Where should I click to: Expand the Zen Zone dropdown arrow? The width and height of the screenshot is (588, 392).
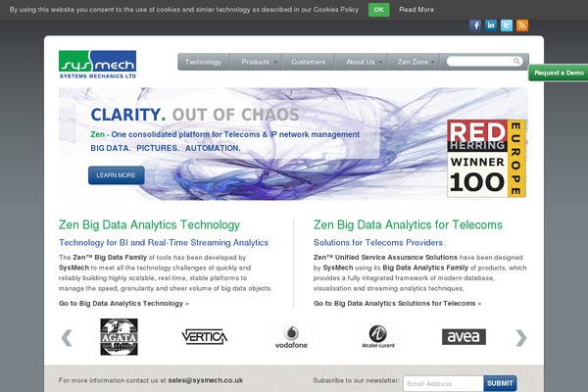[x=433, y=63]
